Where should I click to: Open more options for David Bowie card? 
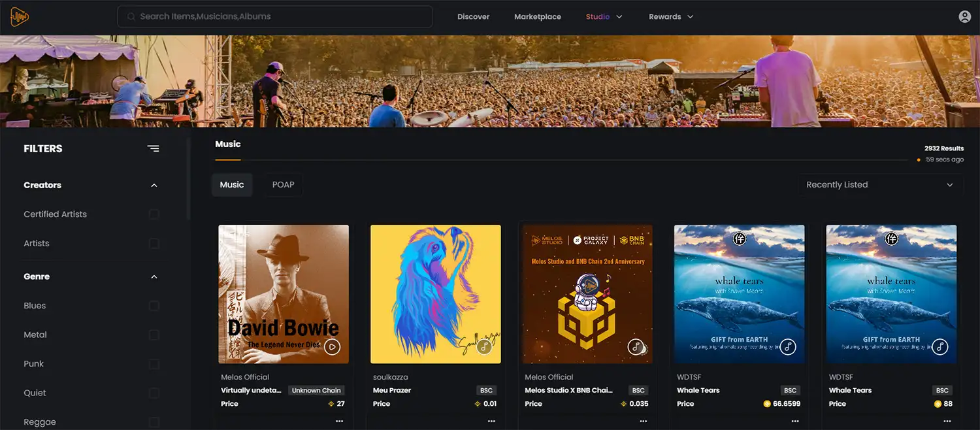pyautogui.click(x=339, y=422)
